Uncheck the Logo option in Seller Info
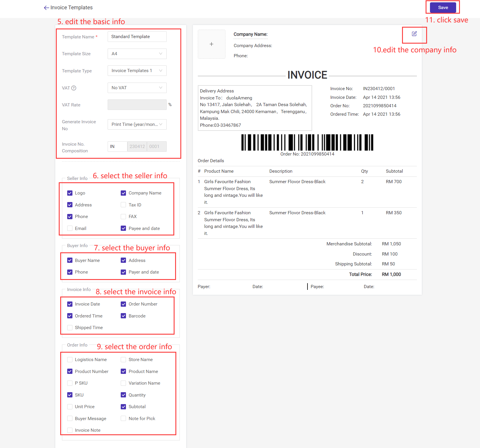This screenshot has height=448, width=480. [70, 193]
